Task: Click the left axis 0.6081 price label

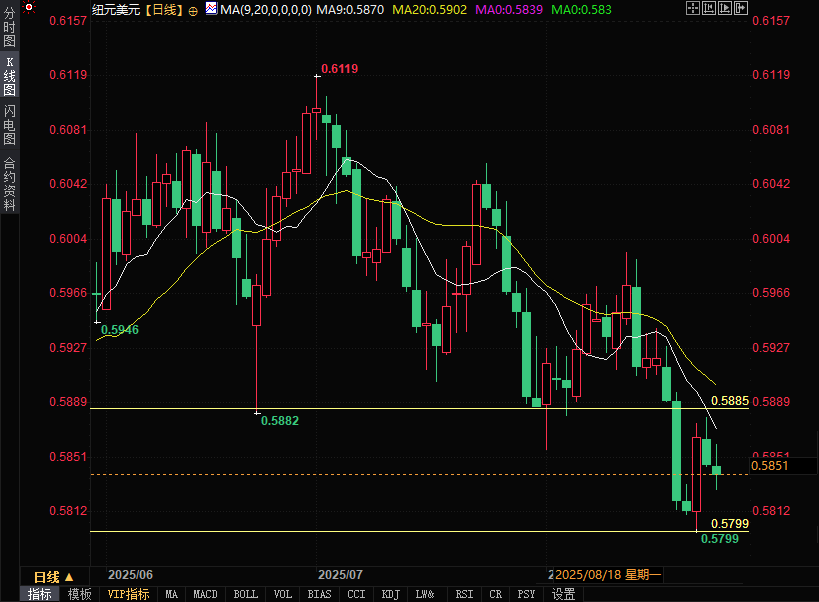Action: click(68, 129)
